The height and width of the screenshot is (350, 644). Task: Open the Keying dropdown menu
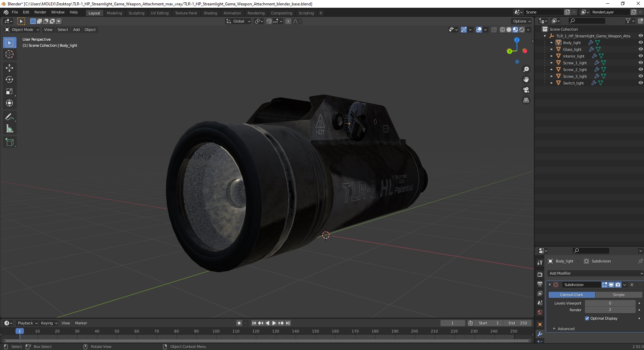click(x=49, y=323)
